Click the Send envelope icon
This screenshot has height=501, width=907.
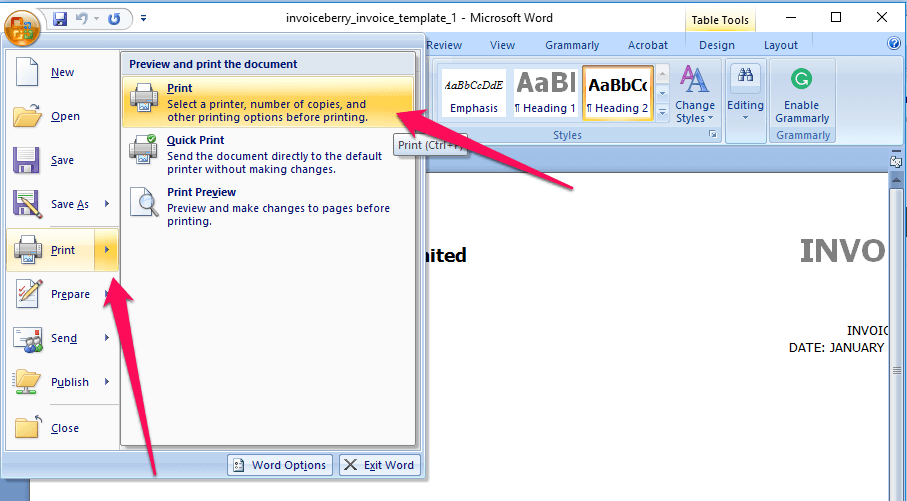[28, 339]
